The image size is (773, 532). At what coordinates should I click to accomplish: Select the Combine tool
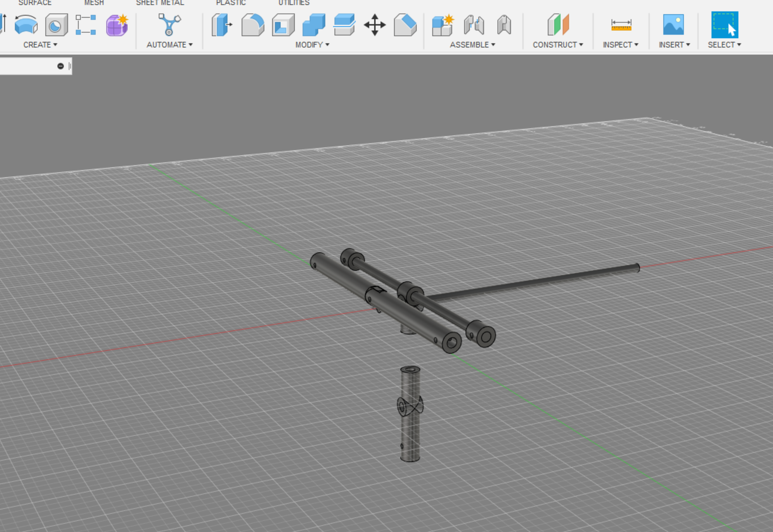click(x=313, y=25)
